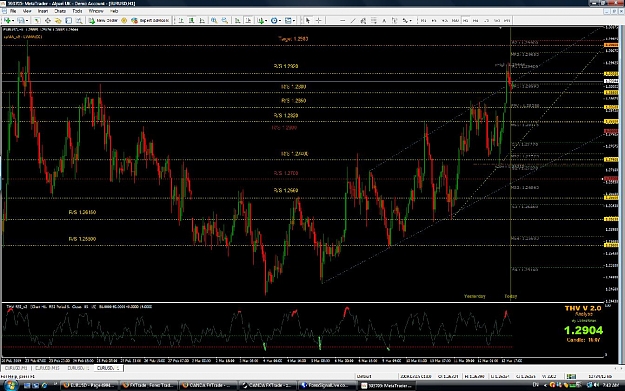Expand the Periods dropdown arrow

coord(280,20)
